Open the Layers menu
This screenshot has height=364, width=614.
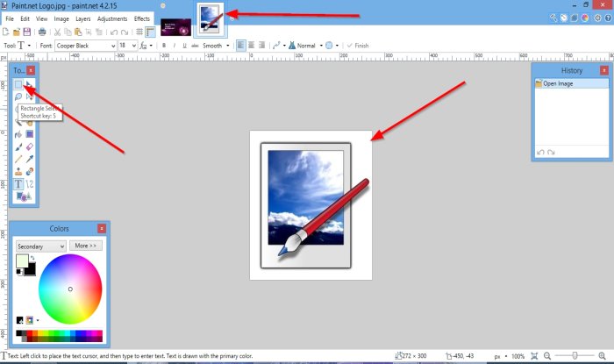[x=83, y=18]
